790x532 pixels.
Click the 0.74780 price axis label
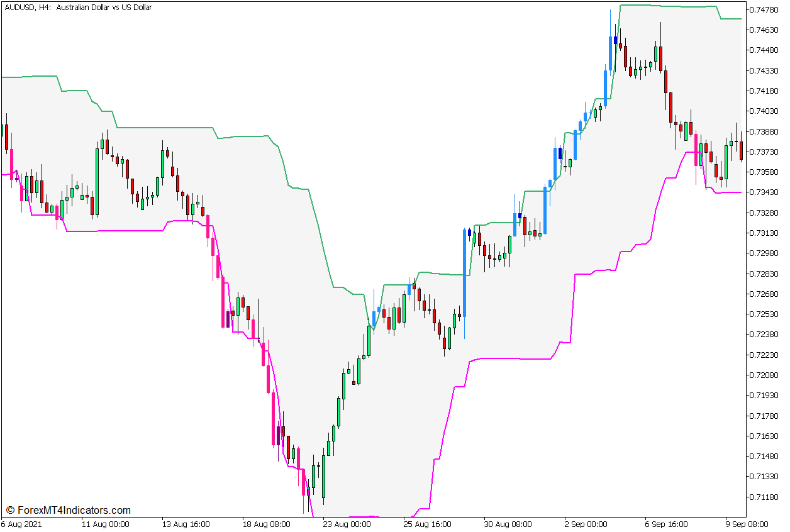pyautogui.click(x=764, y=9)
